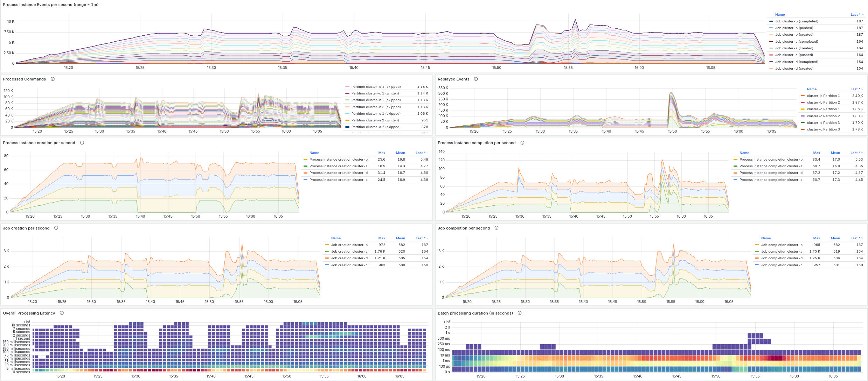Toggle Job creation cluster-a legend series

[x=349, y=252]
